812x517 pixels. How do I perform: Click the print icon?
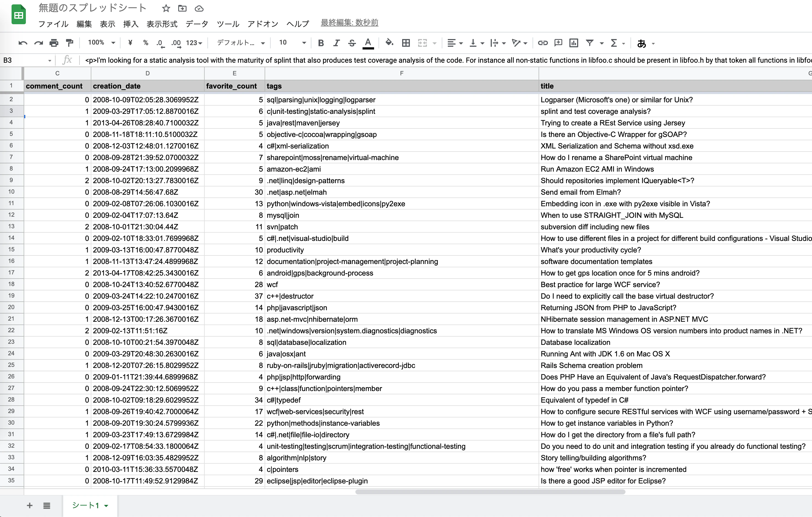tap(54, 43)
